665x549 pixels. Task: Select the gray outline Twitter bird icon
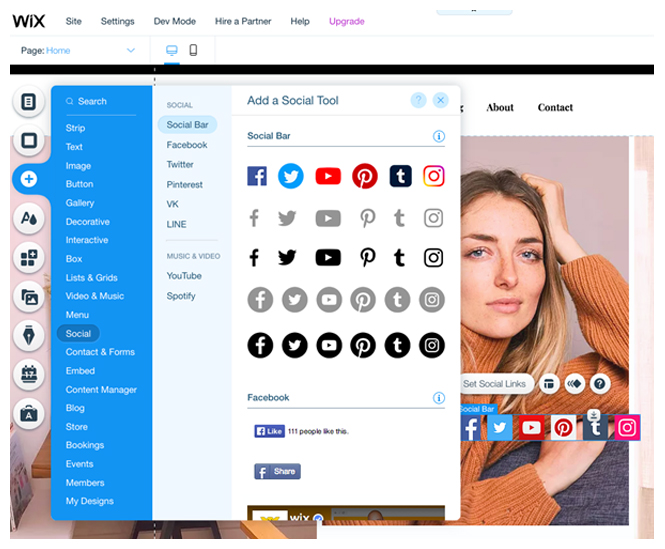(287, 218)
